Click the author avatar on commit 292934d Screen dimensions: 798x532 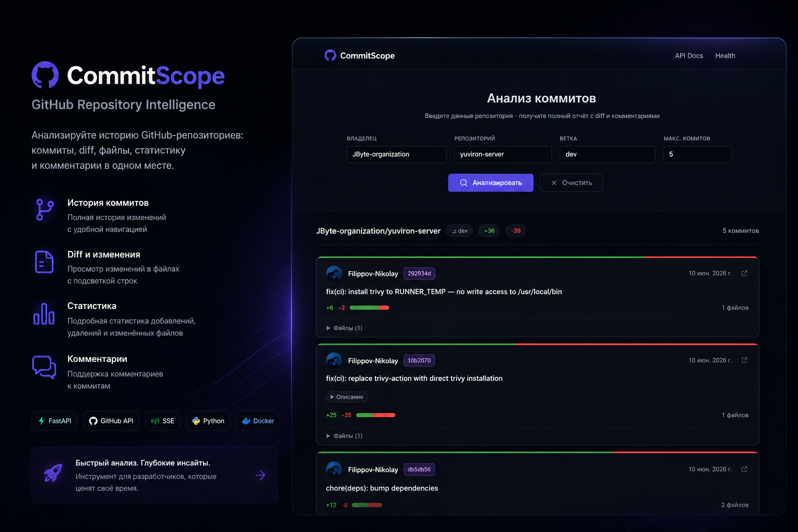click(x=334, y=273)
